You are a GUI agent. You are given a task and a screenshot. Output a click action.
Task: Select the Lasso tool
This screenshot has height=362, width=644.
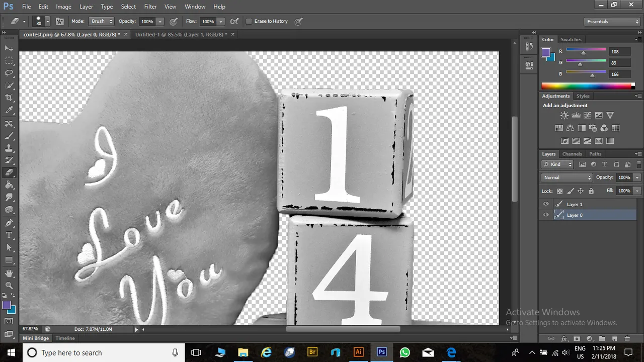(x=9, y=73)
